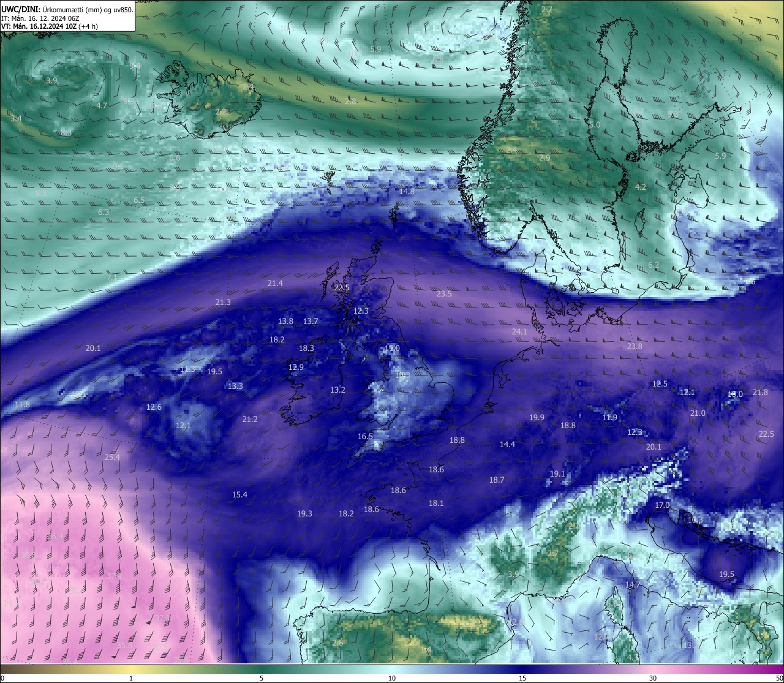This screenshot has width=784, height=683.
Task: Click the 21.8 value at the eastern edge
Action: point(760,392)
